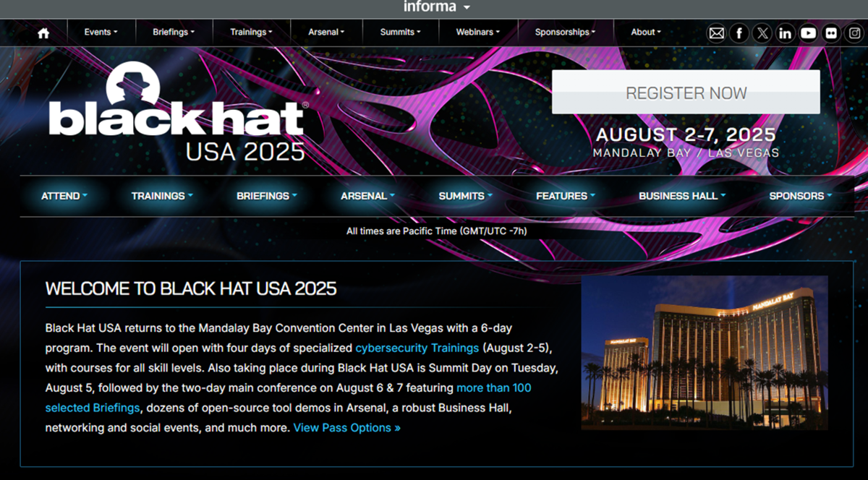Select BRIEFINGS in the event navigation
The height and width of the screenshot is (480, 868).
tap(267, 196)
